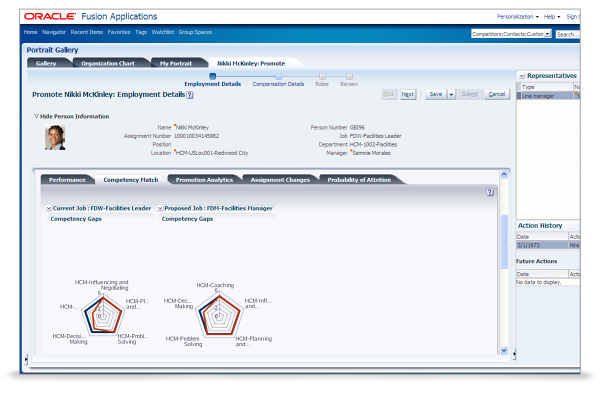Open the Save button dropdown arrow

point(452,94)
